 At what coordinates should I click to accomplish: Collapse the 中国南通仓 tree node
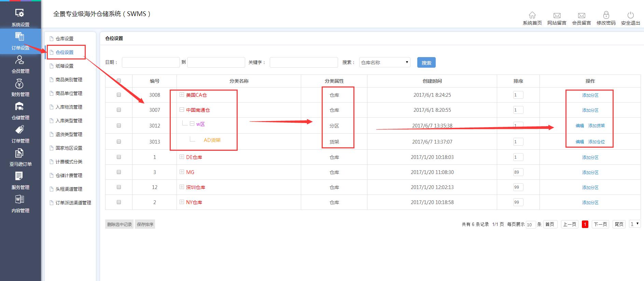pos(182,110)
